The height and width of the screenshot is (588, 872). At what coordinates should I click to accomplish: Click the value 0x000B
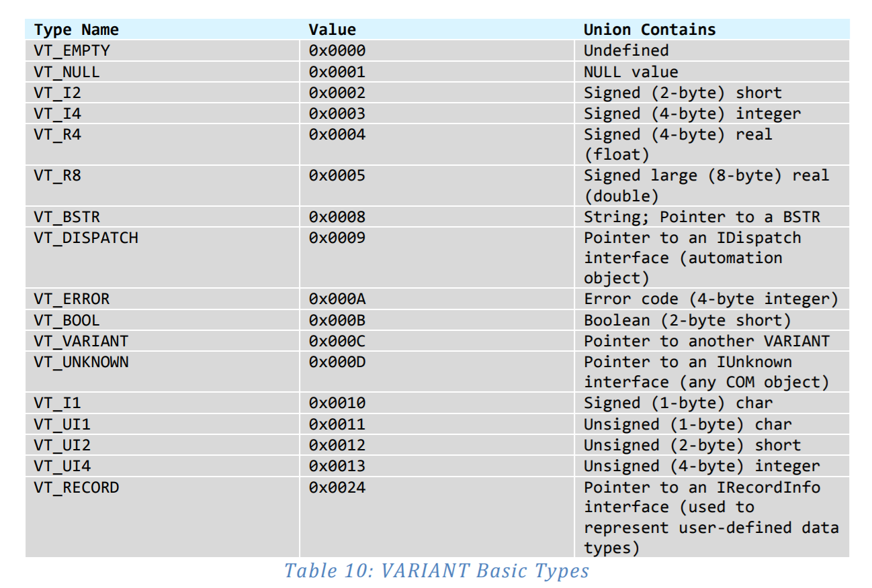click(x=337, y=320)
